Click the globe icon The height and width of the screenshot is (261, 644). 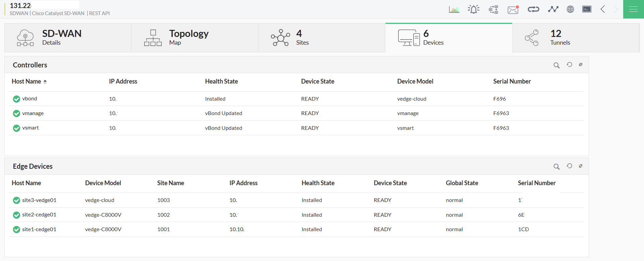[570, 9]
